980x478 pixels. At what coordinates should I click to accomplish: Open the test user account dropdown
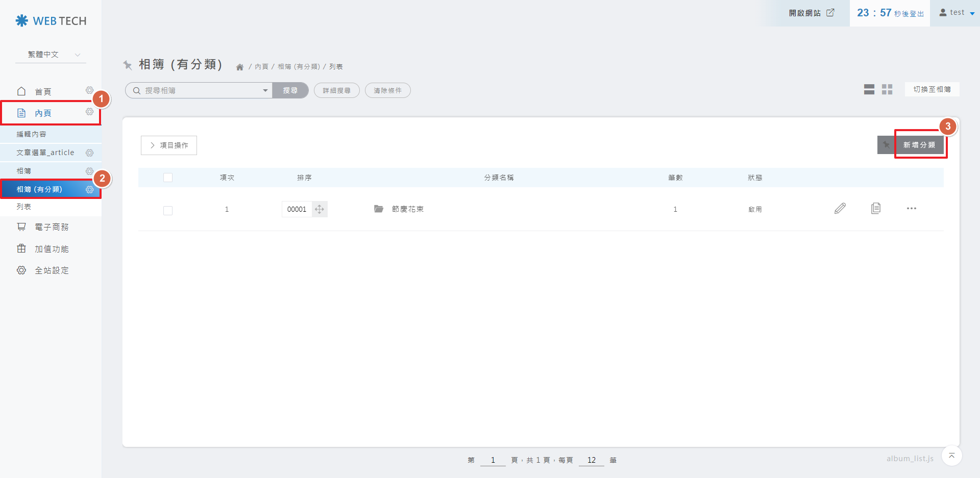coord(957,13)
